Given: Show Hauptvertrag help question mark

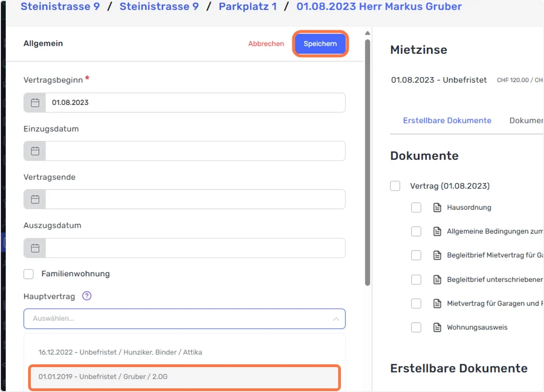Looking at the screenshot, I should coord(87,296).
